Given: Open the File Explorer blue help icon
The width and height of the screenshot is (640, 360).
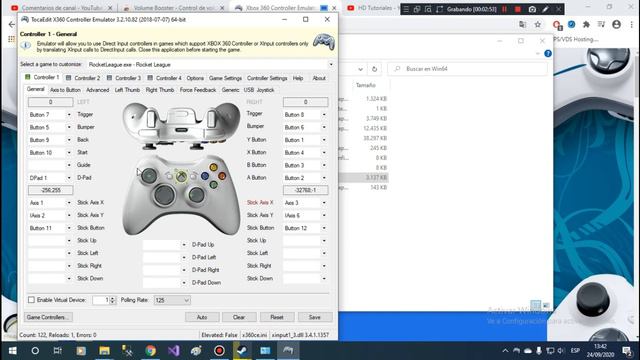Looking at the screenshot, I should pos(548,53).
